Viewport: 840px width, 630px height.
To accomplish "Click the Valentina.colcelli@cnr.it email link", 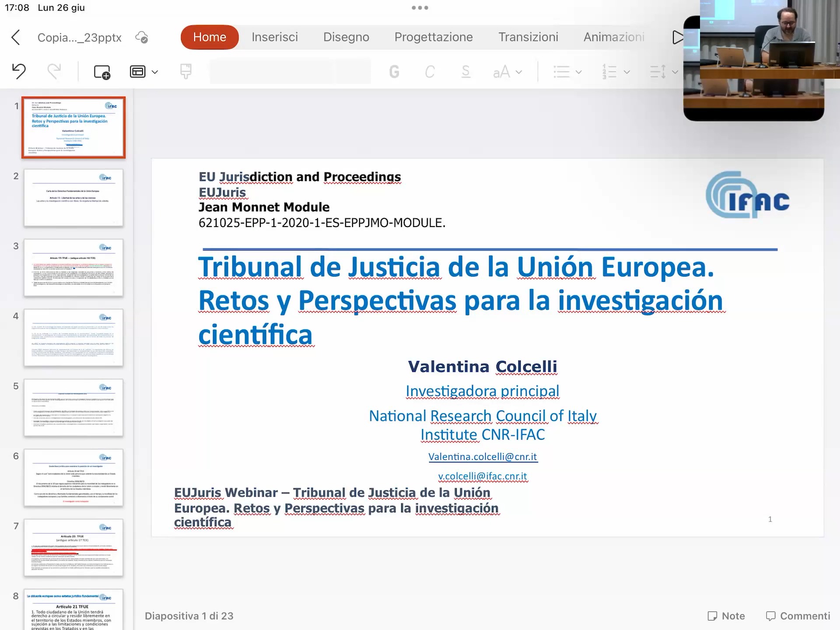I will pyautogui.click(x=483, y=457).
